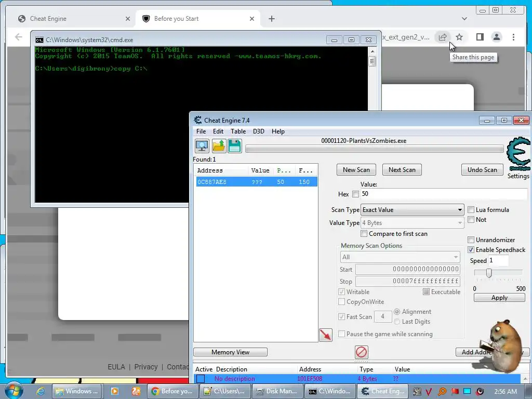Close the Before you Start tab
Image resolution: width=532 pixels, height=399 pixels.
[x=252, y=19]
